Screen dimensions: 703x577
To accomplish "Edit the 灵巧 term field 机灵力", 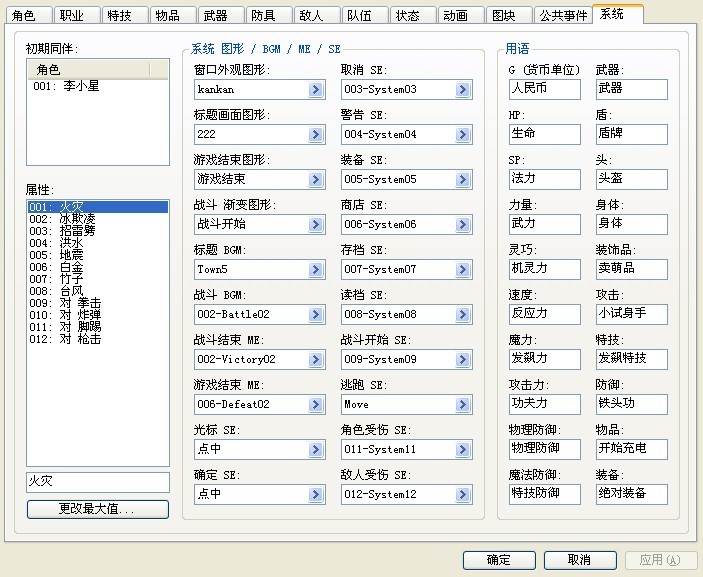I will point(544,269).
